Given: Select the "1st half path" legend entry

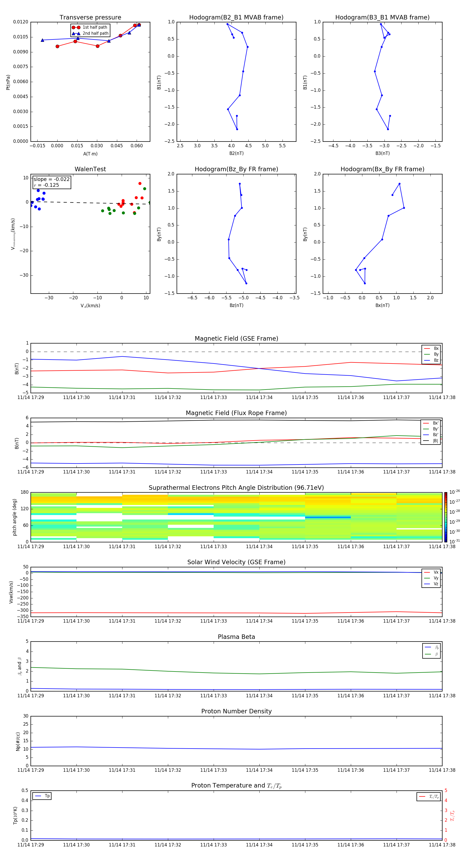Looking at the screenshot, I should click(x=90, y=27).
